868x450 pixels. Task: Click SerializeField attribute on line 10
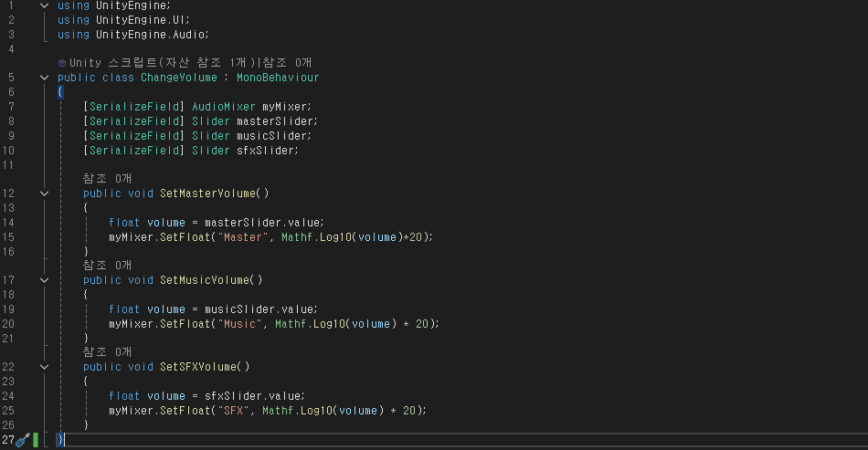134,151
